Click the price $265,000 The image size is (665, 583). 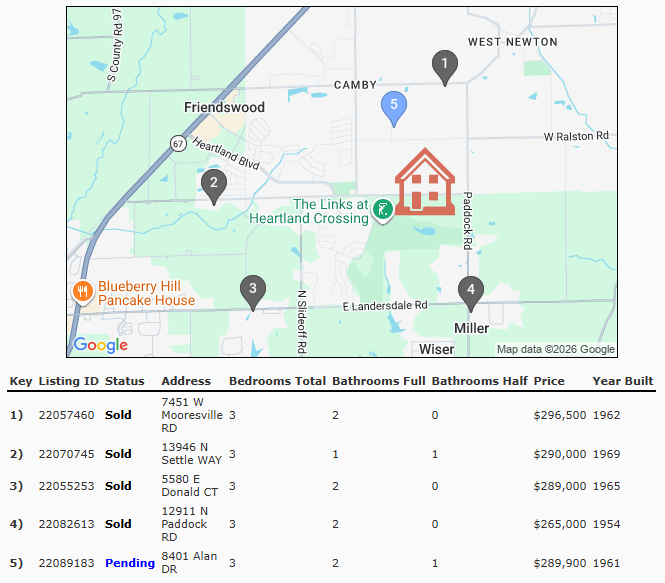coord(560,524)
